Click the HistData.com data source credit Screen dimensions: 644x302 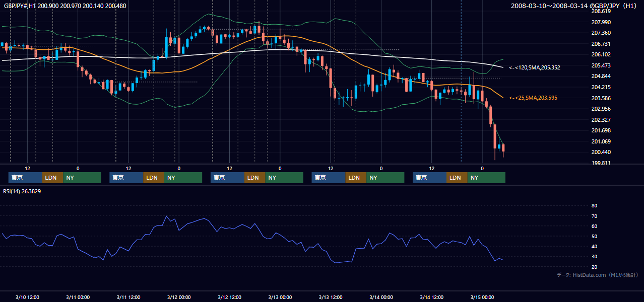pos(598,275)
